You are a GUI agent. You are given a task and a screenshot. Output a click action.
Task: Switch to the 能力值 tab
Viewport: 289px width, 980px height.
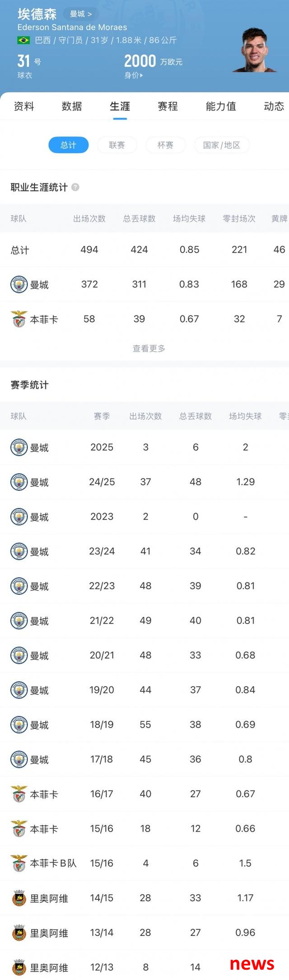(221, 106)
